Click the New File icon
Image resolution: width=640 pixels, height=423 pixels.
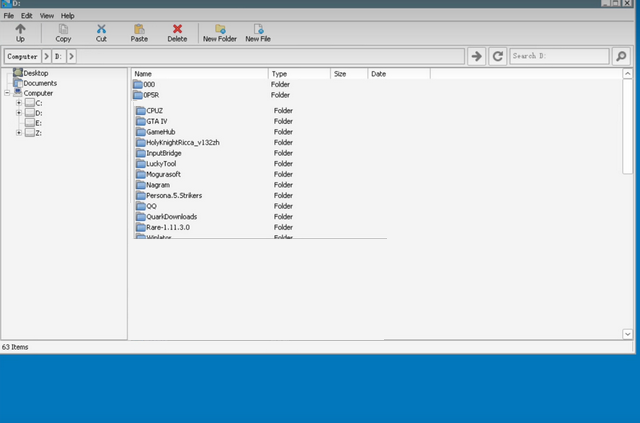tap(258, 30)
